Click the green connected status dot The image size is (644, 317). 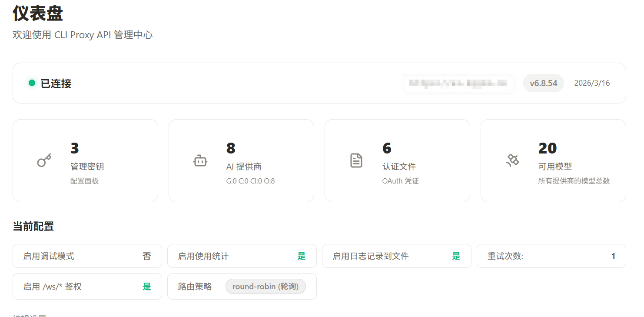(x=32, y=83)
